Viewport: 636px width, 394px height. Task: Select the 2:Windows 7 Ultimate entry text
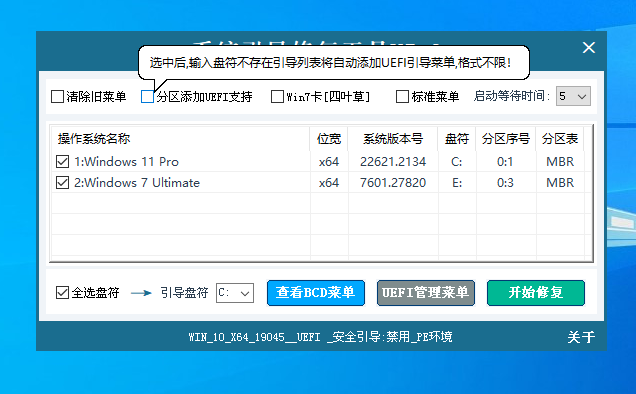coord(137,183)
